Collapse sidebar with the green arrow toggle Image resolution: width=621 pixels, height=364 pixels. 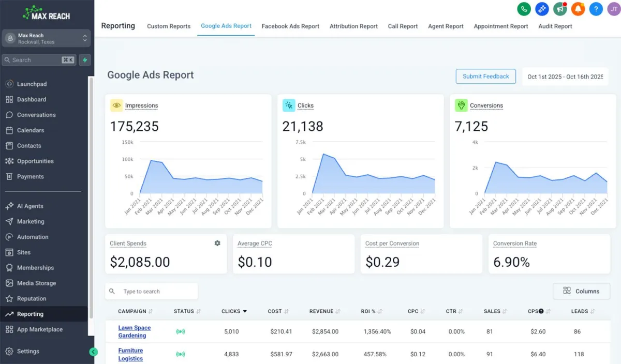pos(93,352)
